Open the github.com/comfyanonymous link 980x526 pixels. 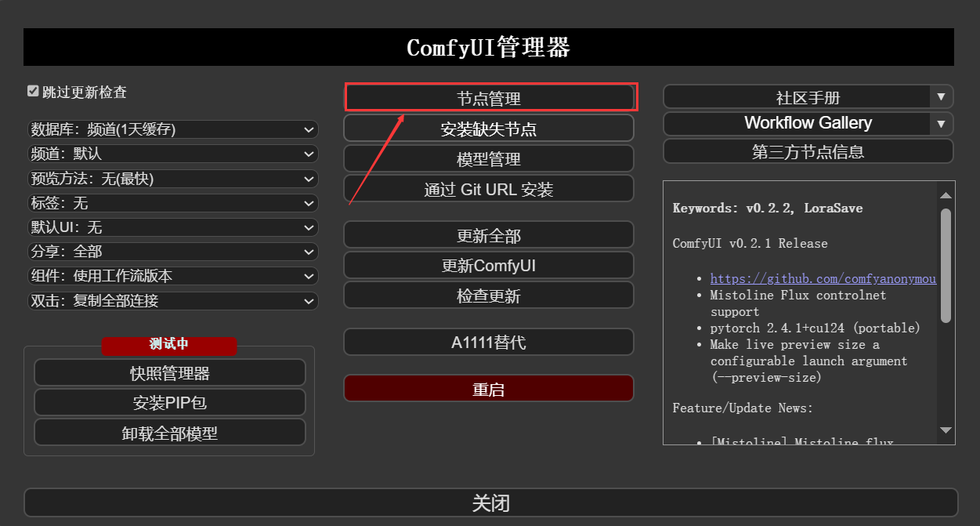823,278
